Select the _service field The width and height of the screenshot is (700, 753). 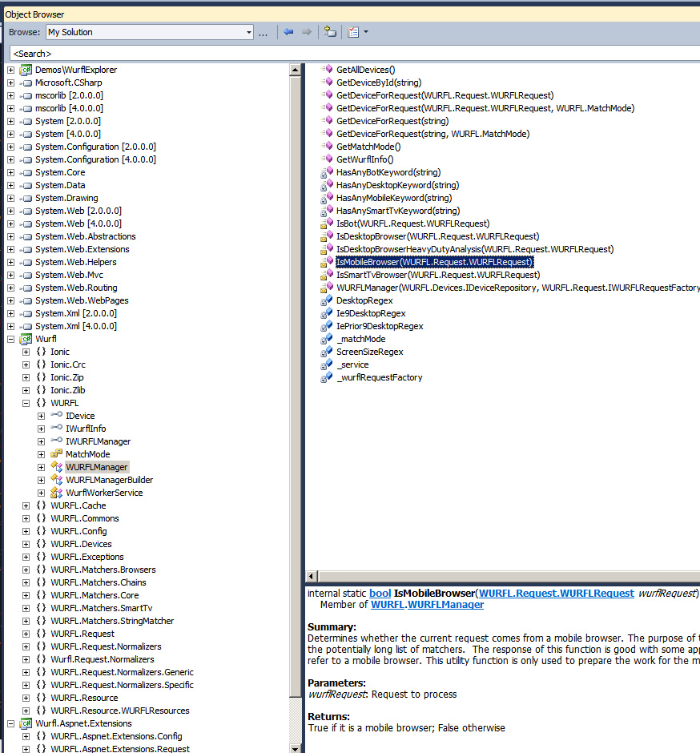pos(352,364)
